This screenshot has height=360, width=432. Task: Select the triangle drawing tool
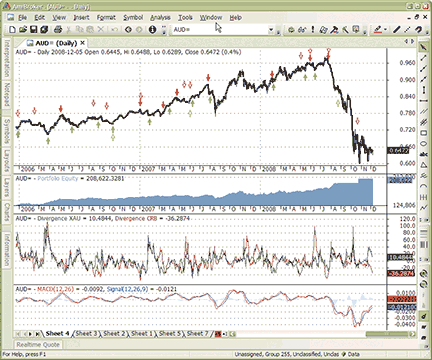(x=423, y=165)
